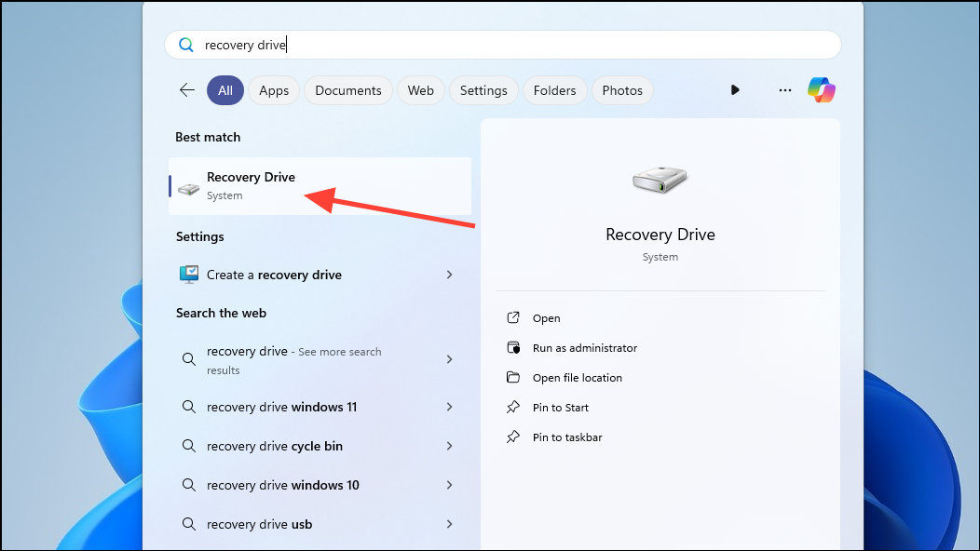Click the Recovery Drive title in preview pane

pyautogui.click(x=660, y=235)
